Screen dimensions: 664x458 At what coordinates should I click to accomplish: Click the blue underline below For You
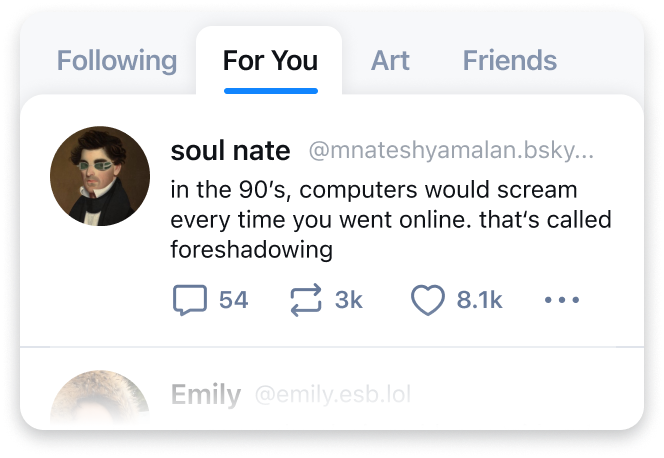pyautogui.click(x=270, y=90)
